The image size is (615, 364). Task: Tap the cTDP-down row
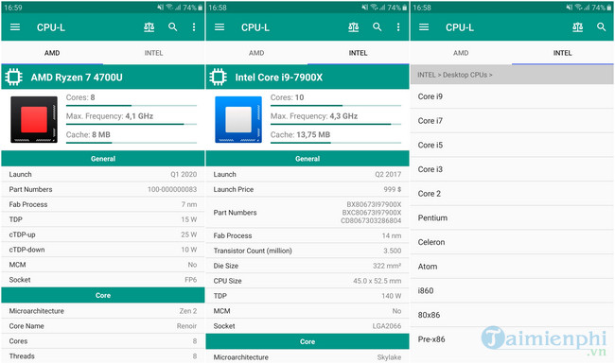pyautogui.click(x=103, y=250)
